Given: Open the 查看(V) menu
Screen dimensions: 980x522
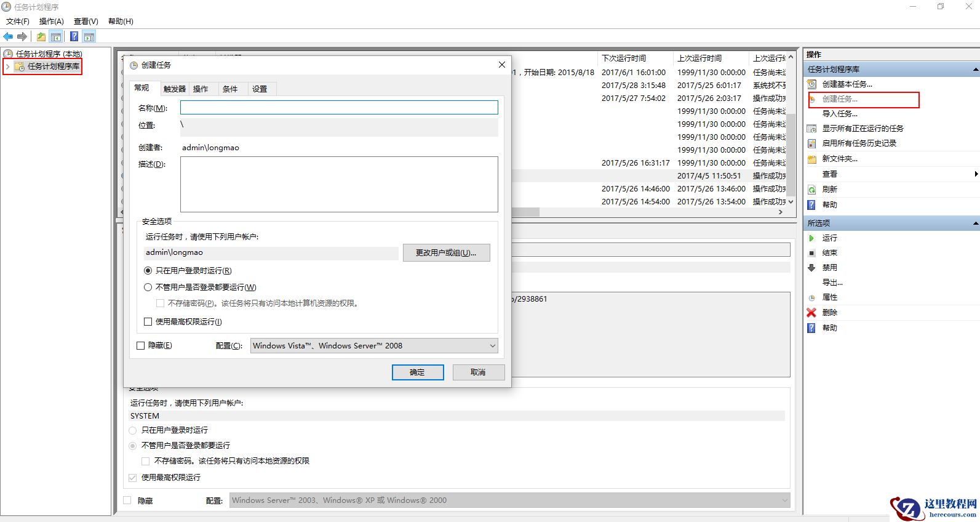Looking at the screenshot, I should (x=86, y=22).
